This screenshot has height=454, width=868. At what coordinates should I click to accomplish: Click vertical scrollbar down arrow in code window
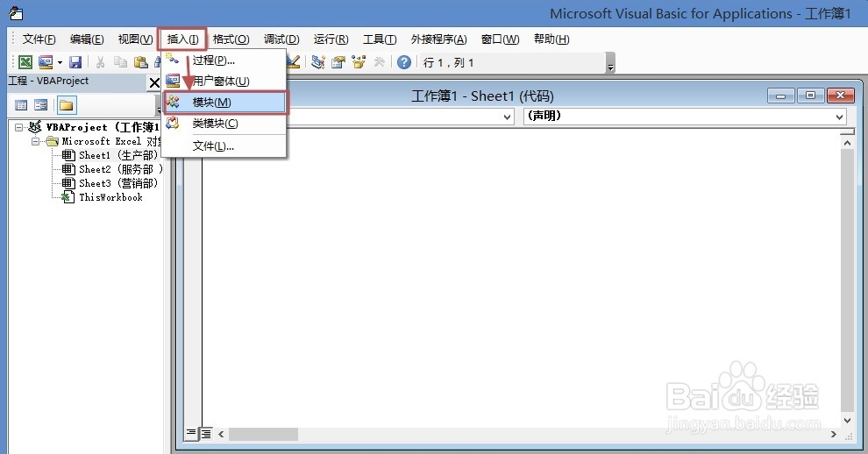[848, 421]
